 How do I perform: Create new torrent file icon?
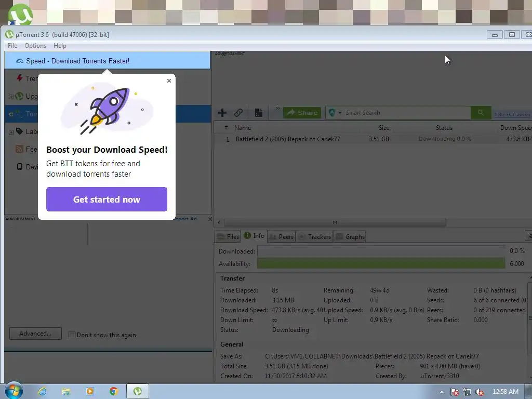pyautogui.click(x=259, y=113)
